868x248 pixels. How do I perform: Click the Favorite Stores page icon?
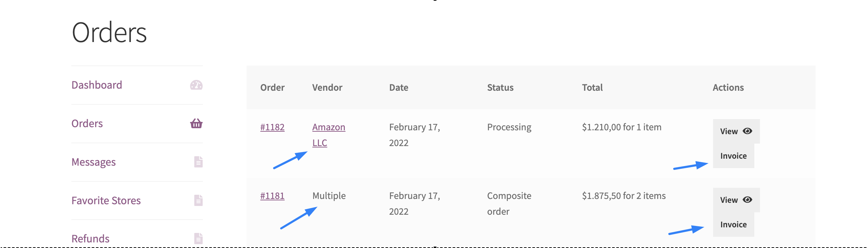198,200
